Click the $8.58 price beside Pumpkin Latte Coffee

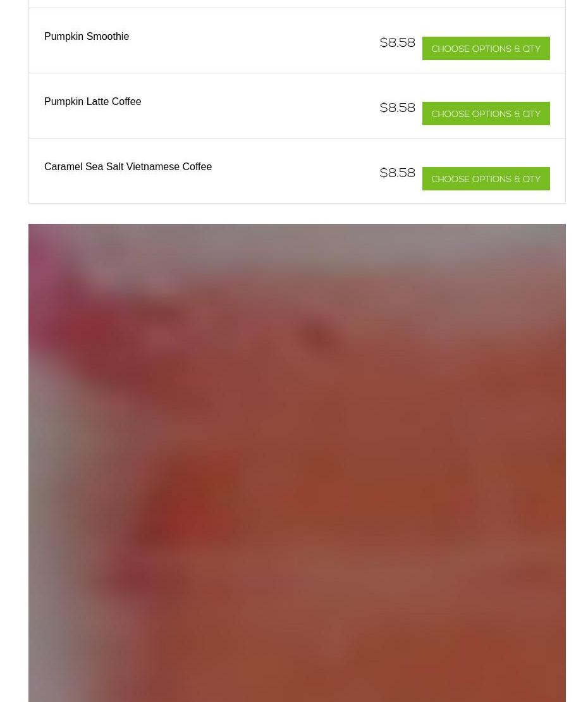(x=397, y=108)
